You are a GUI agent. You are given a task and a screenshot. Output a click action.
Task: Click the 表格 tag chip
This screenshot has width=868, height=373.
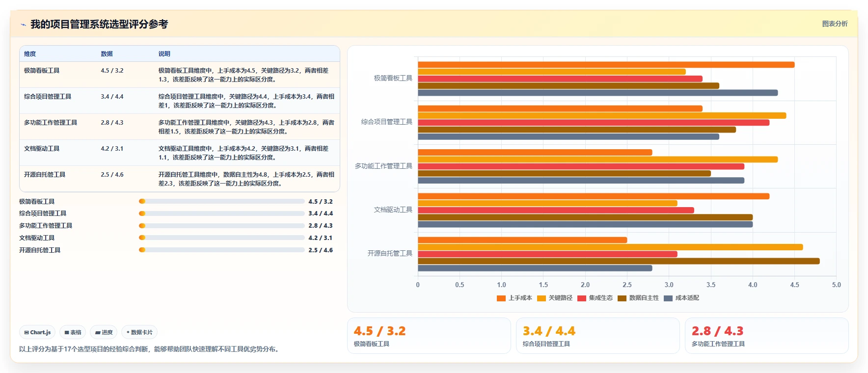73,332
